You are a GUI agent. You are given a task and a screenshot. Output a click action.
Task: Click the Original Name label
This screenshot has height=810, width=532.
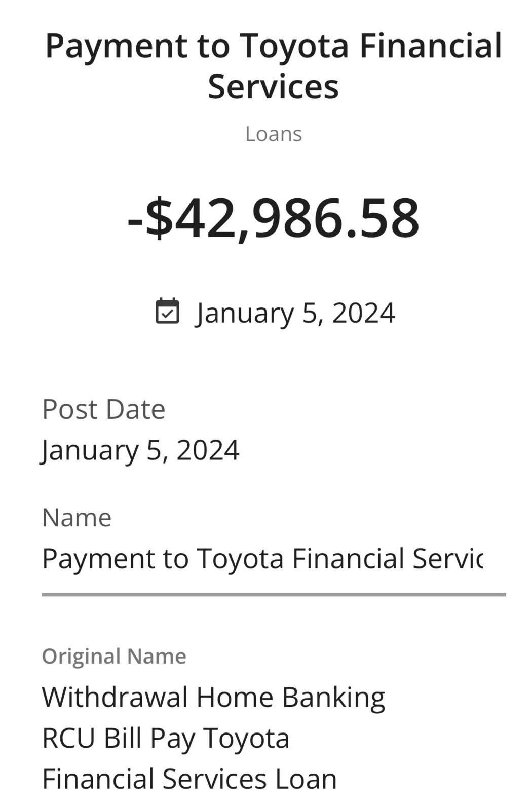(x=114, y=656)
